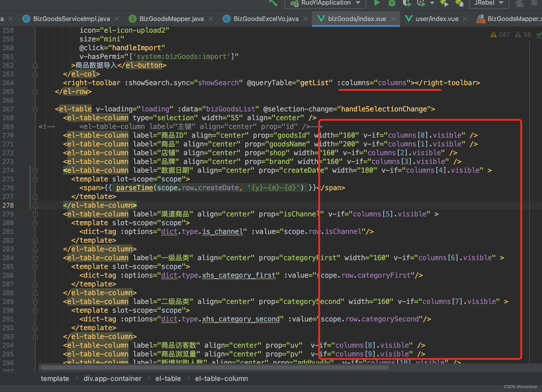
Task: Click the XML icon on BizGoodsMapper.xml tab
Action: pos(481,18)
